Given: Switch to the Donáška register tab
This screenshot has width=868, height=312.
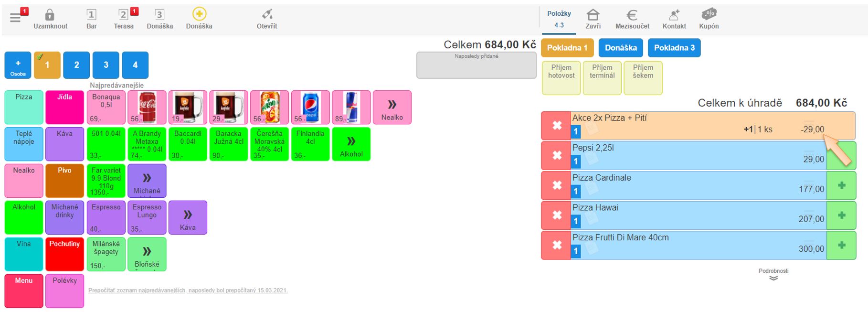Looking at the screenshot, I should 621,48.
